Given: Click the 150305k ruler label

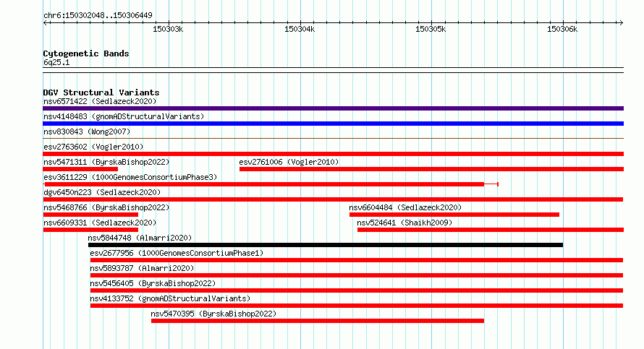Looking at the screenshot, I should click(x=431, y=29).
